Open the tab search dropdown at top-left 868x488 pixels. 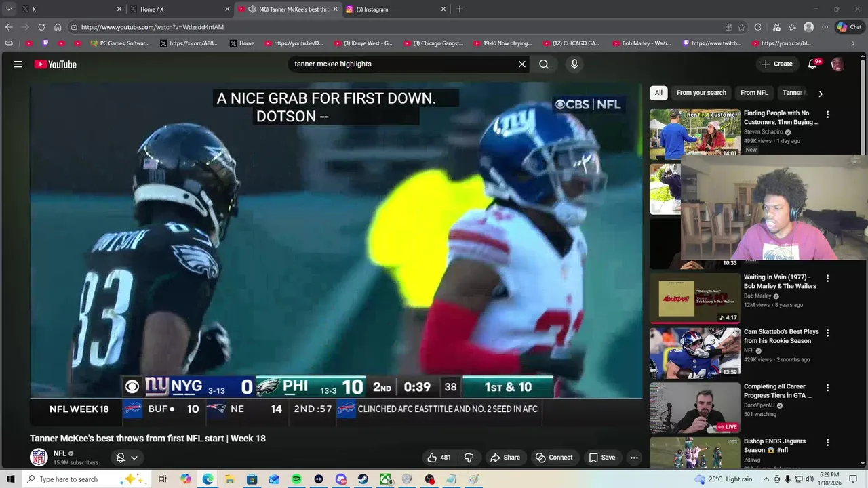9,9
